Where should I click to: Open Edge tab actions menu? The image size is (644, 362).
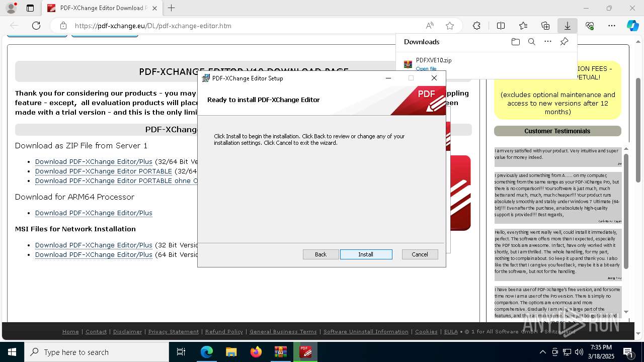pos(30,8)
